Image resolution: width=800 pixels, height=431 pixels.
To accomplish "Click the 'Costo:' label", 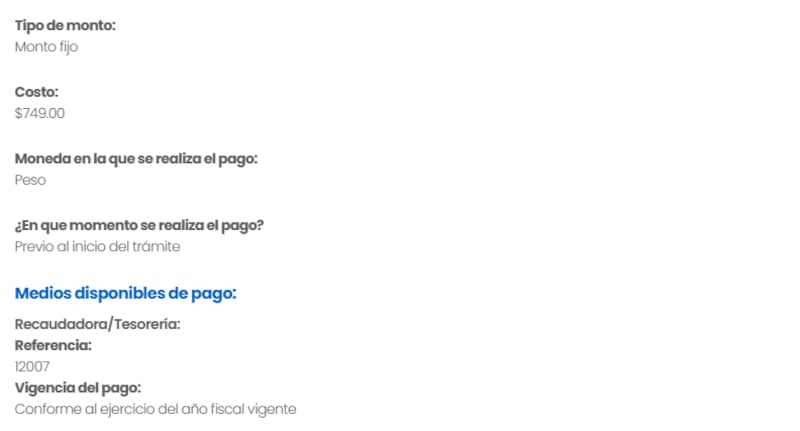I will coord(36,92).
